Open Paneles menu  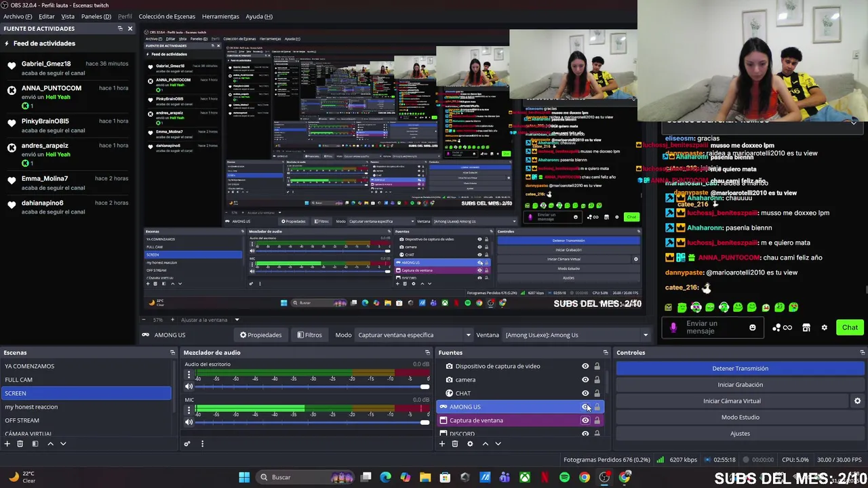[96, 16]
